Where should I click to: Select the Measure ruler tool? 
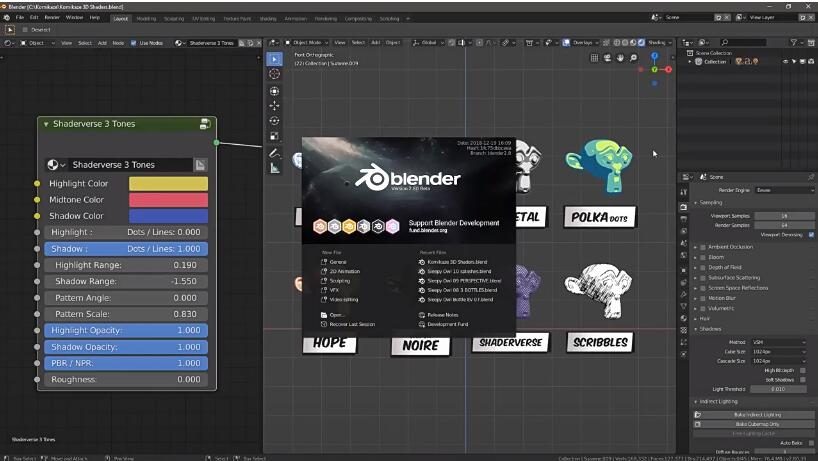click(x=274, y=168)
